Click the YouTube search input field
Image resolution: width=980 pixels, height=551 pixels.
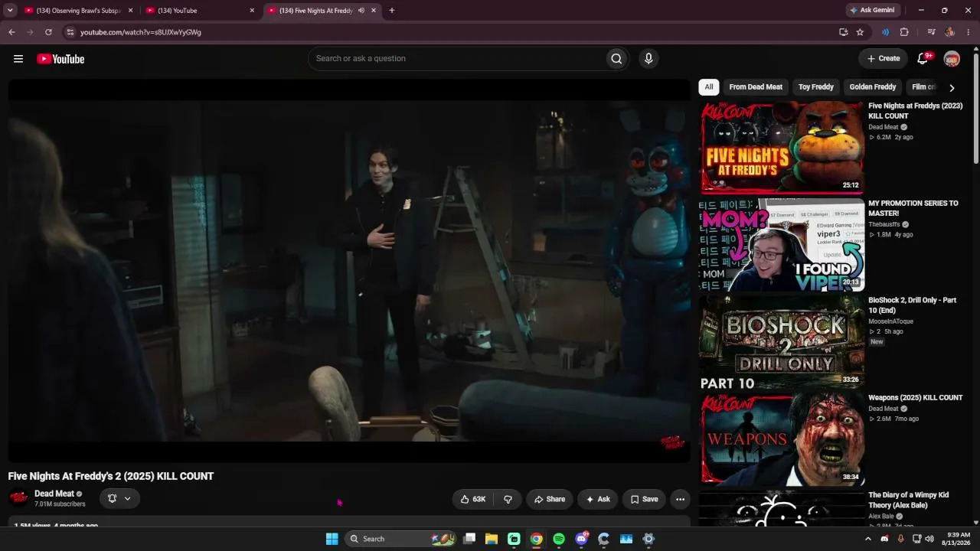[457, 59]
